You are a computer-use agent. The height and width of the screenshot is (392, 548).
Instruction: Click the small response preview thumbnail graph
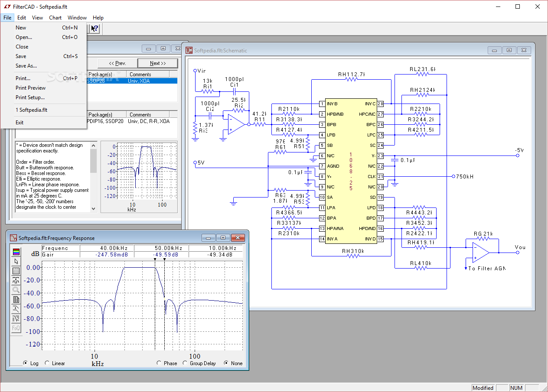click(x=139, y=177)
